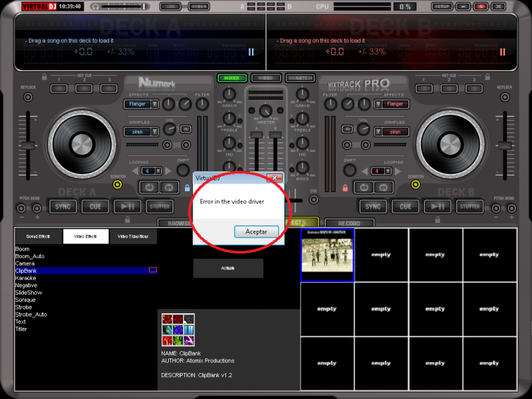
Task: Click Deck B siren sample name field
Action: [395, 132]
